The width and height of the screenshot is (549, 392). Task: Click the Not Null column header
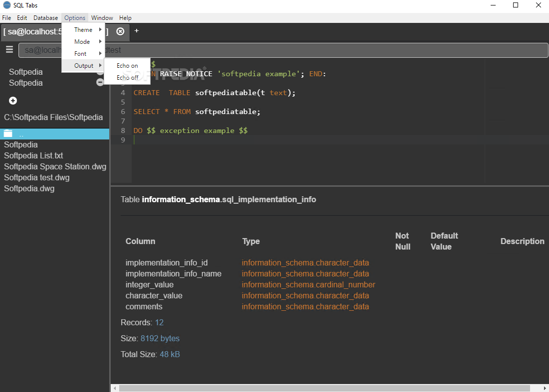(402, 241)
